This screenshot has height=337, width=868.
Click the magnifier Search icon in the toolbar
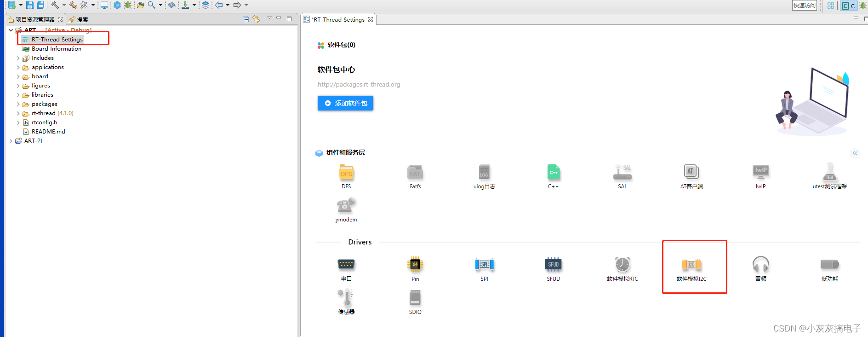pos(151,5)
